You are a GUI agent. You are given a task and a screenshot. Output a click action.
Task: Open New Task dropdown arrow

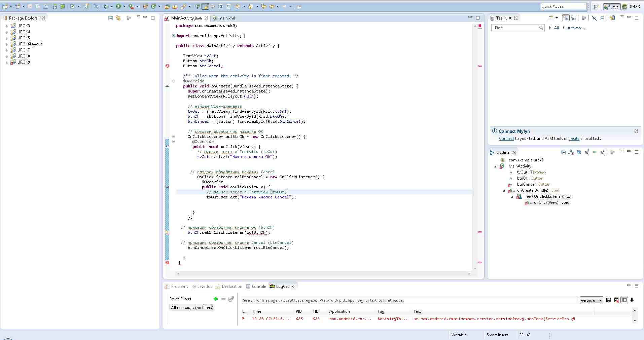[557, 18]
